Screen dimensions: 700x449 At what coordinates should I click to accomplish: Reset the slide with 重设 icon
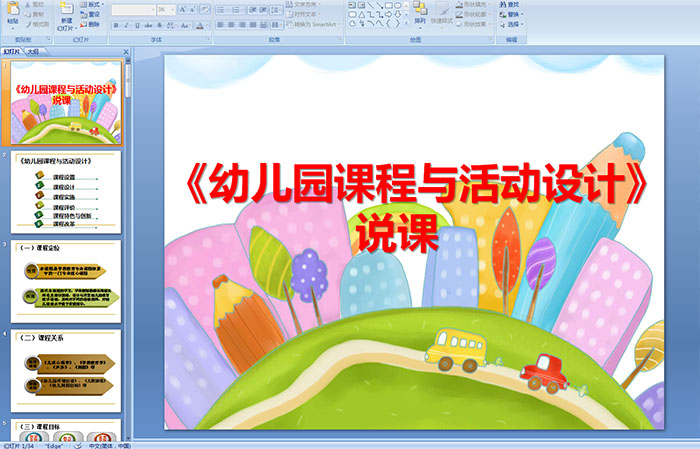tap(83, 14)
